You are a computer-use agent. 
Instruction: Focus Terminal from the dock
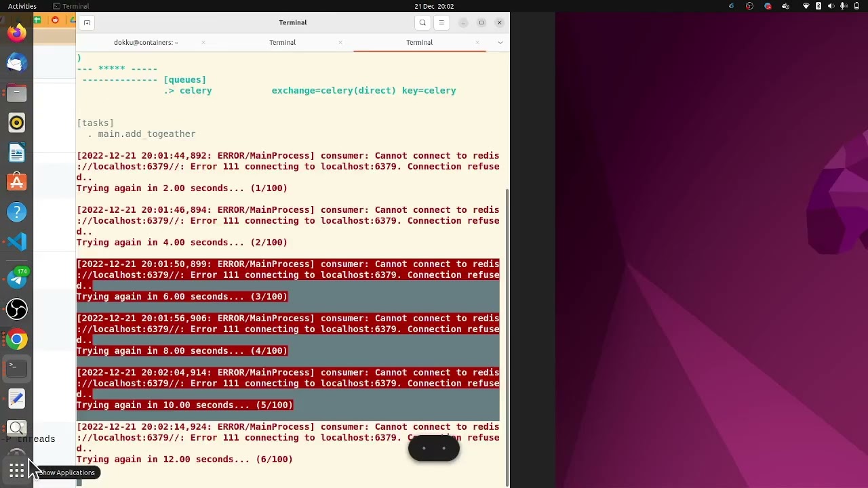click(17, 369)
